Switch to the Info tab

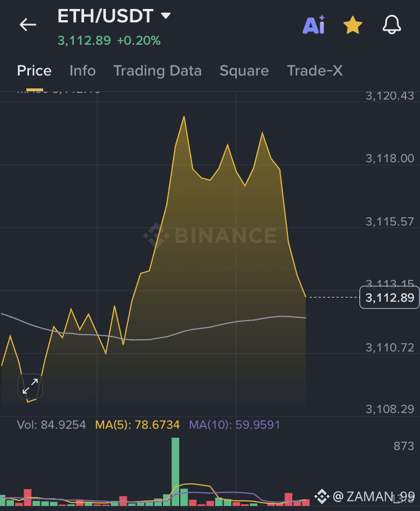click(x=82, y=71)
